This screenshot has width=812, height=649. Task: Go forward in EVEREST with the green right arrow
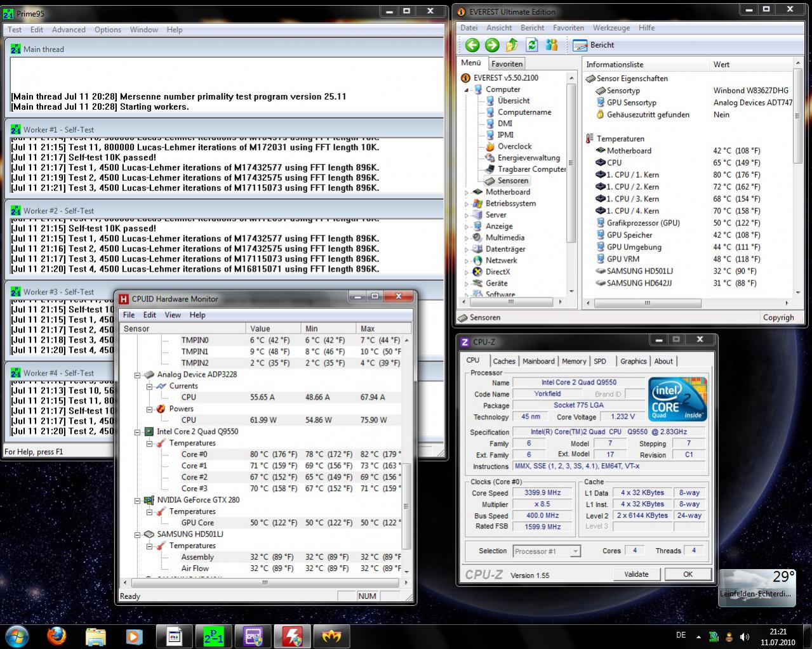(492, 45)
